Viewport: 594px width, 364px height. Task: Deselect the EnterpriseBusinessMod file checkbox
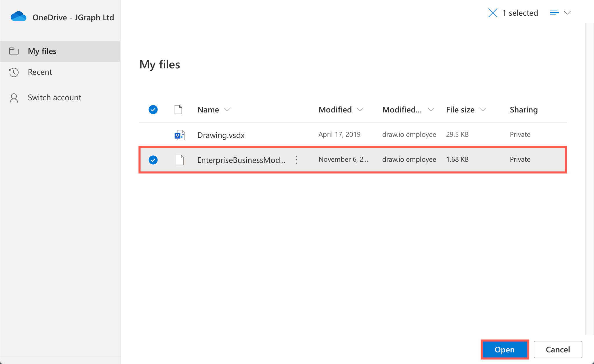[153, 160]
